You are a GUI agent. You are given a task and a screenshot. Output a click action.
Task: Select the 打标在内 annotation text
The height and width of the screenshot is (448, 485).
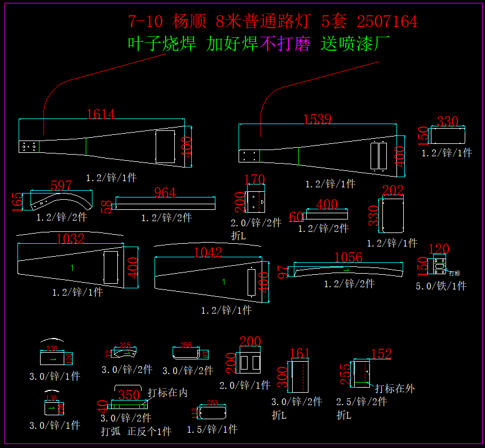click(x=167, y=392)
